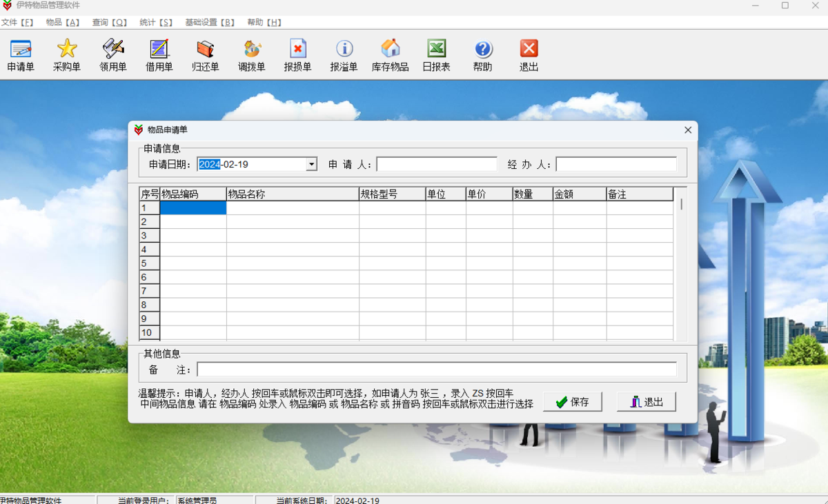
Task: Click the 归还单 toolbar icon
Action: 206,50
